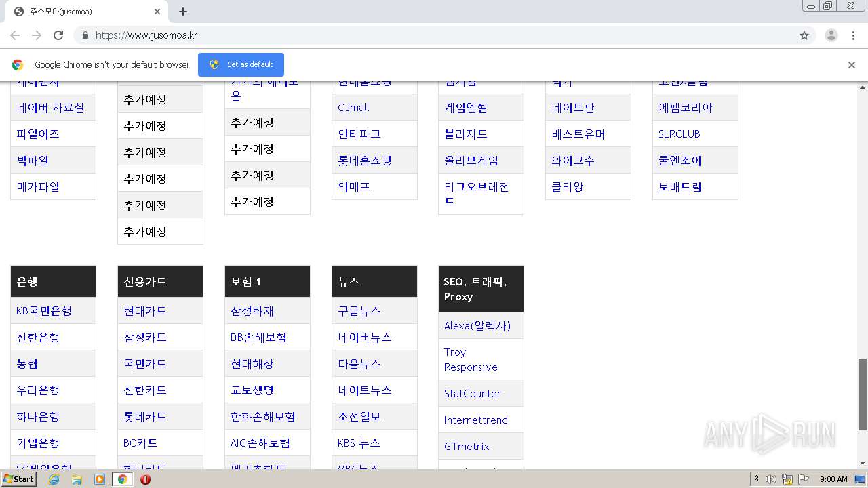Grab the page vertical scrollbar thumb
Image resolution: width=868 pixels, height=488 pixels.
coord(863,394)
